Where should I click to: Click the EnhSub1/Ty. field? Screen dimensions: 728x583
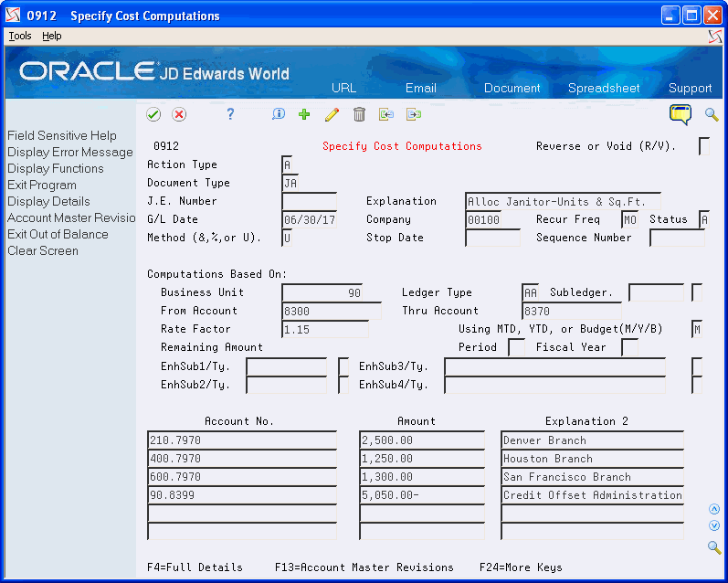click(287, 366)
